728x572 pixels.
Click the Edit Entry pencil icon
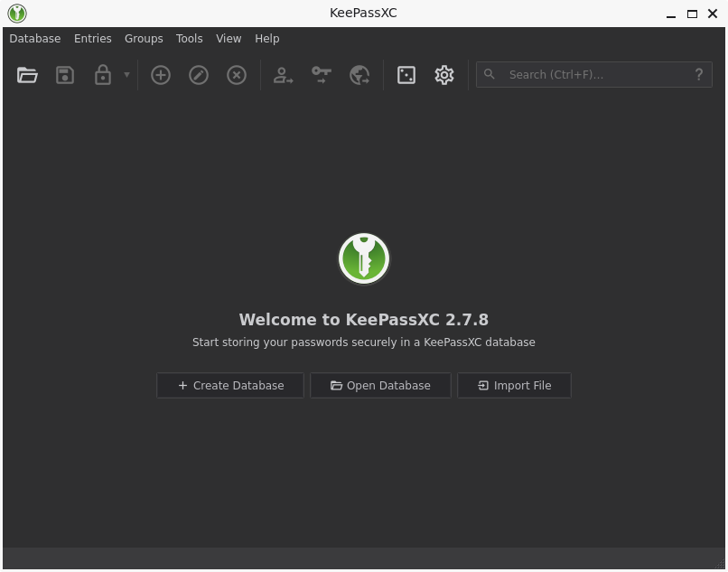(x=198, y=75)
